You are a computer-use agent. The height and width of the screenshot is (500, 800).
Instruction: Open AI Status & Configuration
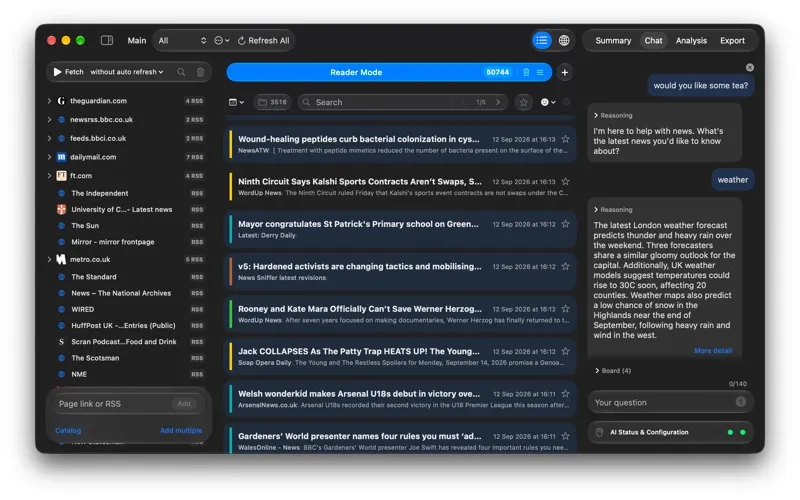pyautogui.click(x=670, y=432)
